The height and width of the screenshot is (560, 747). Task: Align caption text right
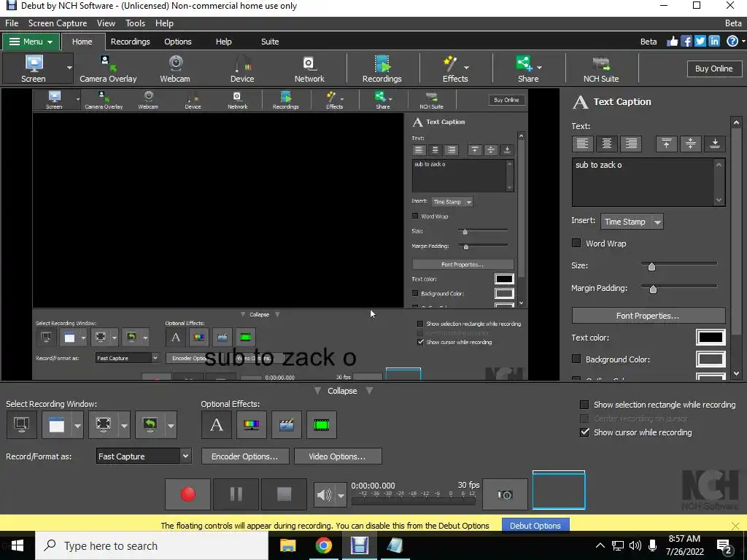coord(631,144)
